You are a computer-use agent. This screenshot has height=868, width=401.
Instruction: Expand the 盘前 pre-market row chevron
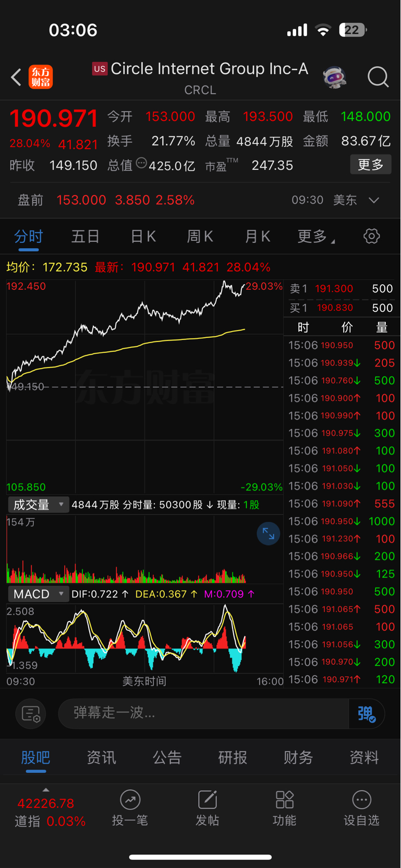tap(374, 200)
